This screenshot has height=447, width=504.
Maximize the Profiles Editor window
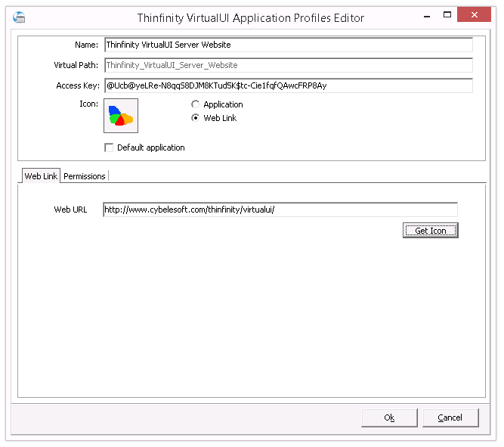point(447,15)
